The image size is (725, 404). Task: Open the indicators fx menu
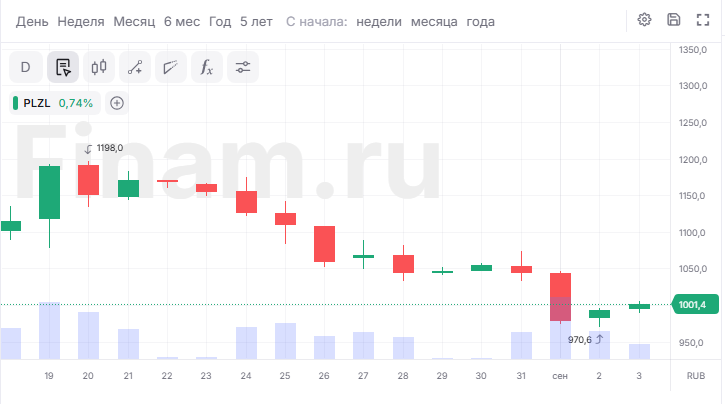tap(207, 67)
